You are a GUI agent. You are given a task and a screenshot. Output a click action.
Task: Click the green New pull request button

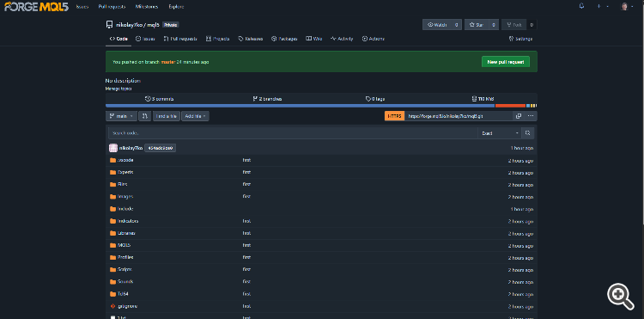click(x=506, y=62)
